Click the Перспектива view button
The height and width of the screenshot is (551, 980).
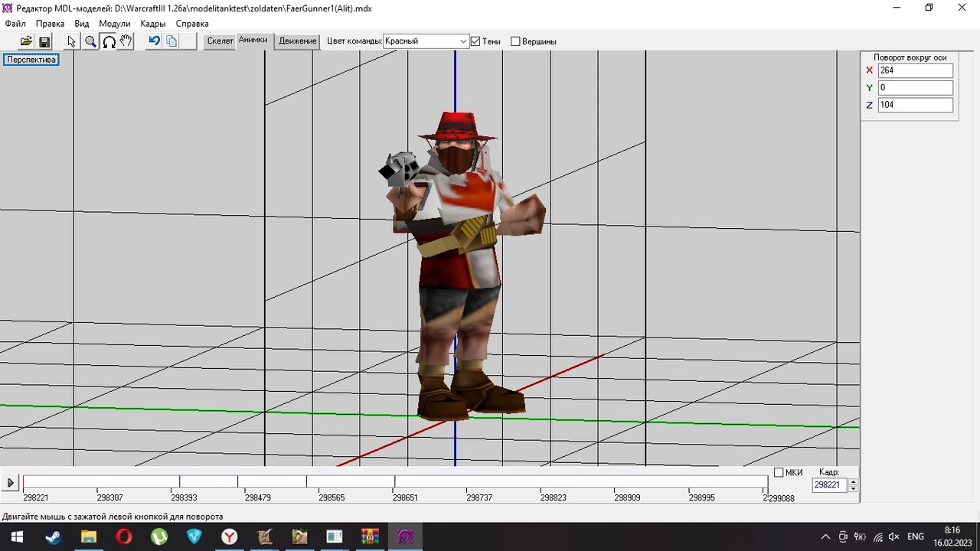(31, 60)
